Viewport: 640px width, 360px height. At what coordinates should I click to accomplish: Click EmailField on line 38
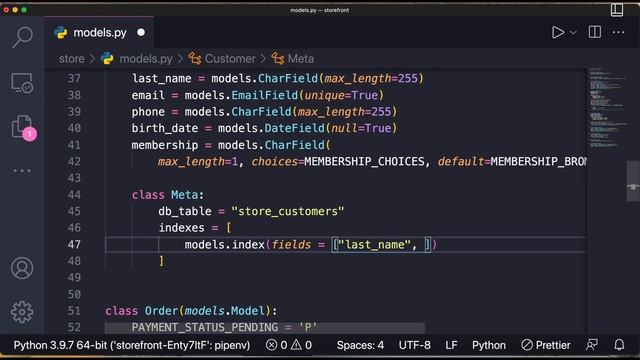[x=264, y=95]
